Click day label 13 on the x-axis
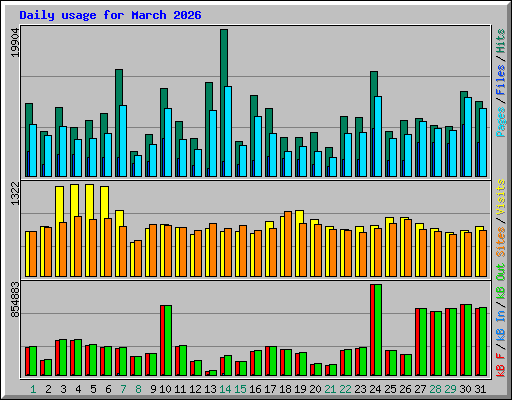 tap(210, 389)
